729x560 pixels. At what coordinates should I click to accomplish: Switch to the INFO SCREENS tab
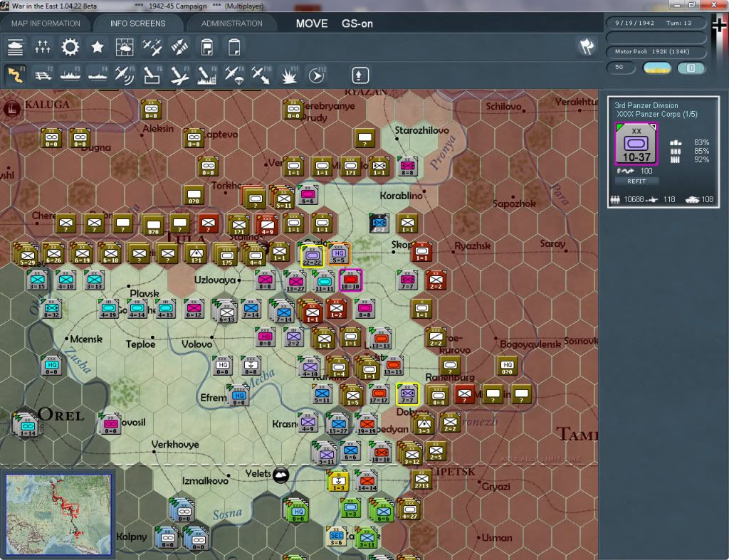(x=137, y=23)
